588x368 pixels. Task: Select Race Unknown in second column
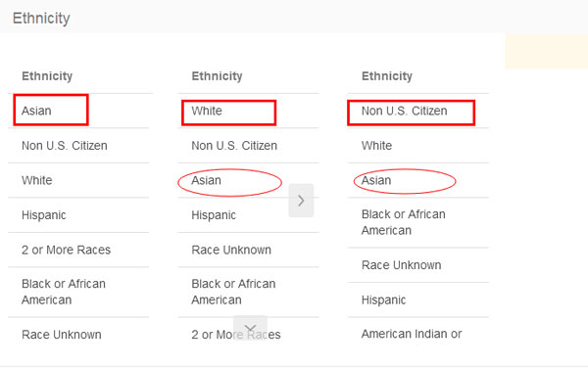tap(231, 250)
